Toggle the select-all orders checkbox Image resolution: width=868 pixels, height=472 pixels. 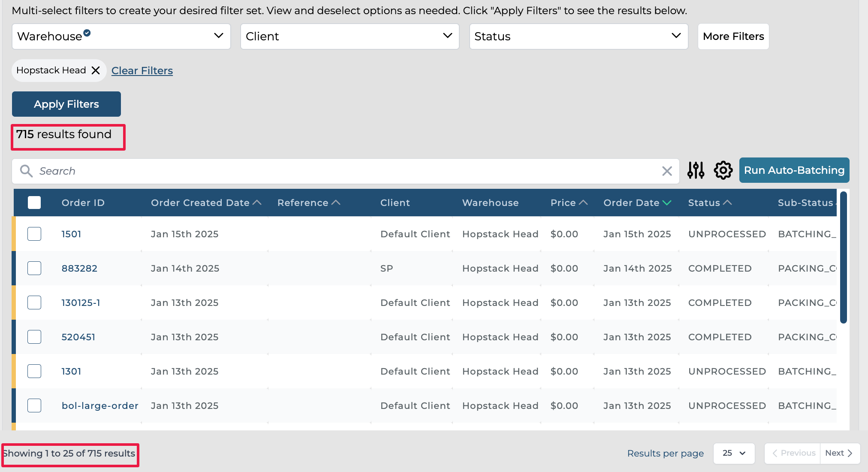click(34, 203)
